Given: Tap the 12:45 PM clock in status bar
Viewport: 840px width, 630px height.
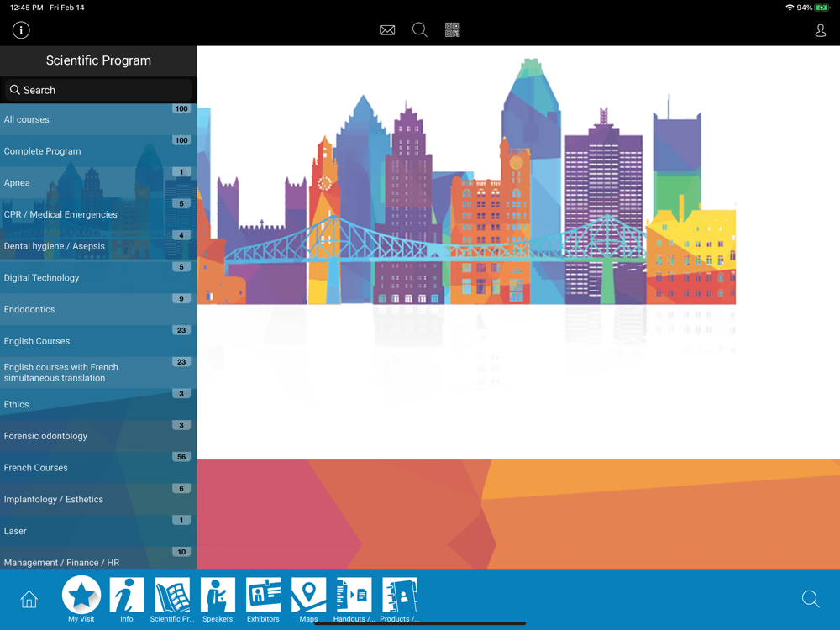Looking at the screenshot, I should click(27, 8).
